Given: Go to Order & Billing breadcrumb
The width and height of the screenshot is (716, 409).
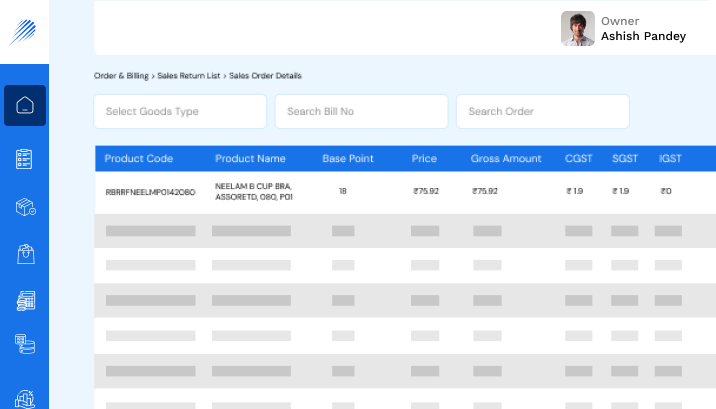Looking at the screenshot, I should pos(121,76).
